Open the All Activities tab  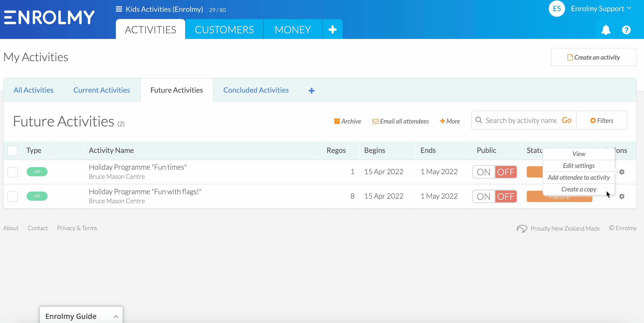click(33, 90)
